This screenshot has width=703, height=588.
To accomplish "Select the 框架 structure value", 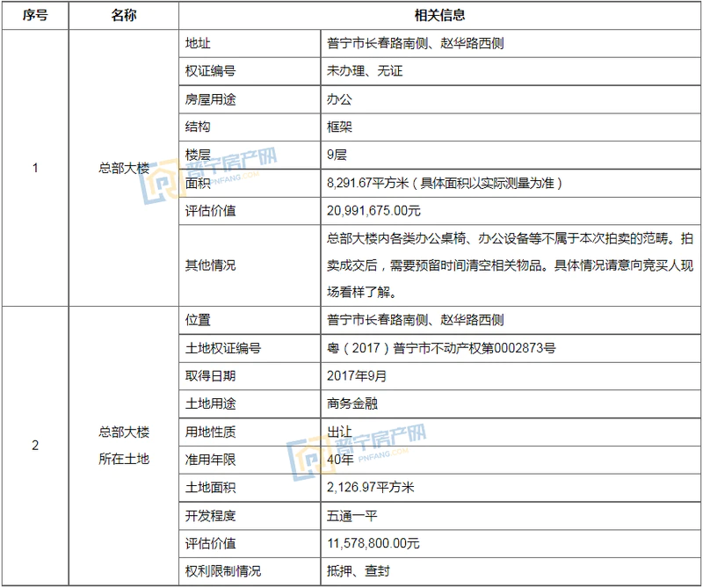I will coord(339,127).
